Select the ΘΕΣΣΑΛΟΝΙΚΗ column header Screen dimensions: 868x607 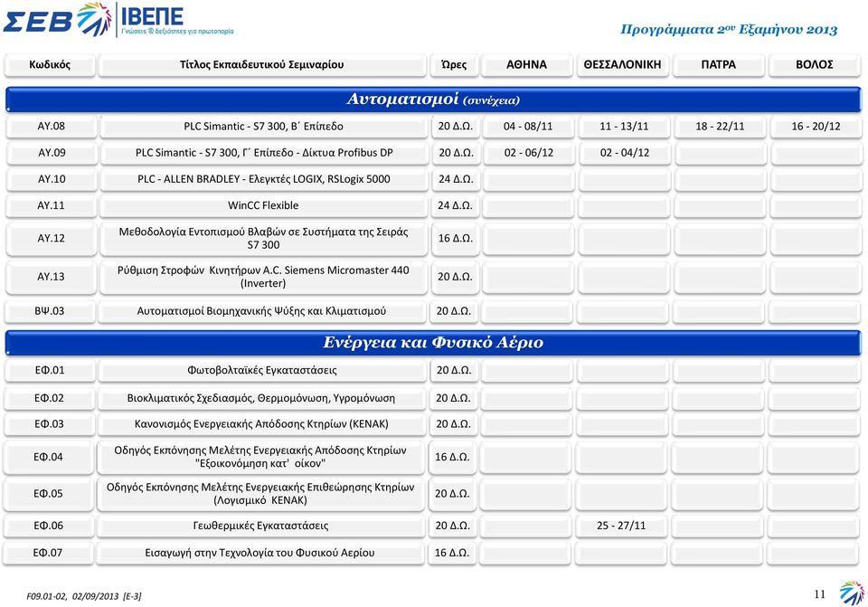(x=622, y=65)
